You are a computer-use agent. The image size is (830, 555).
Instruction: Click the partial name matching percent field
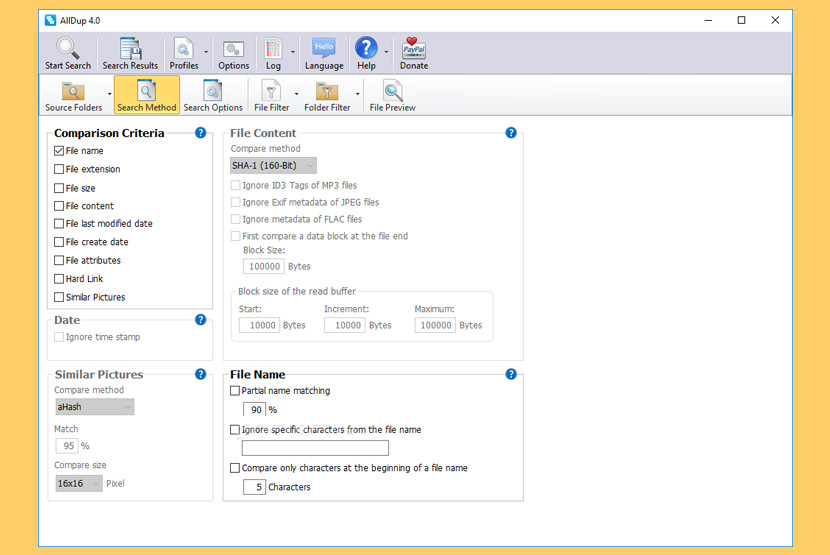(x=255, y=410)
